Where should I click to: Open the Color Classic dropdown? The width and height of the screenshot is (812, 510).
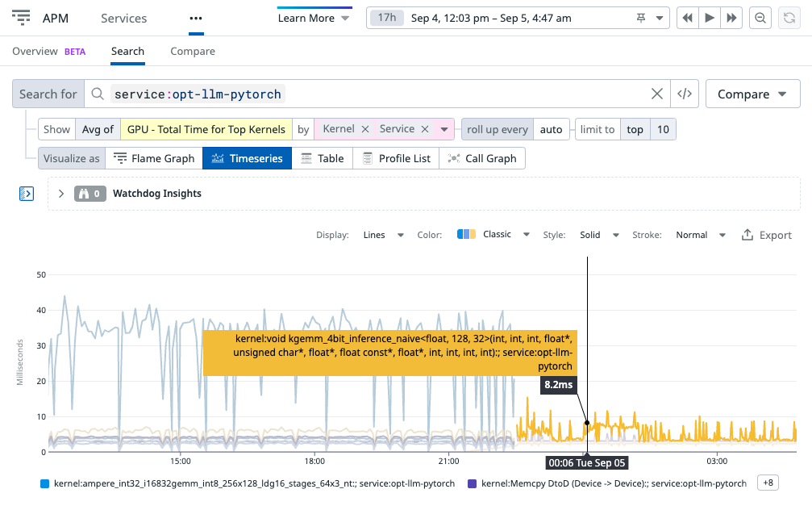[x=506, y=234]
